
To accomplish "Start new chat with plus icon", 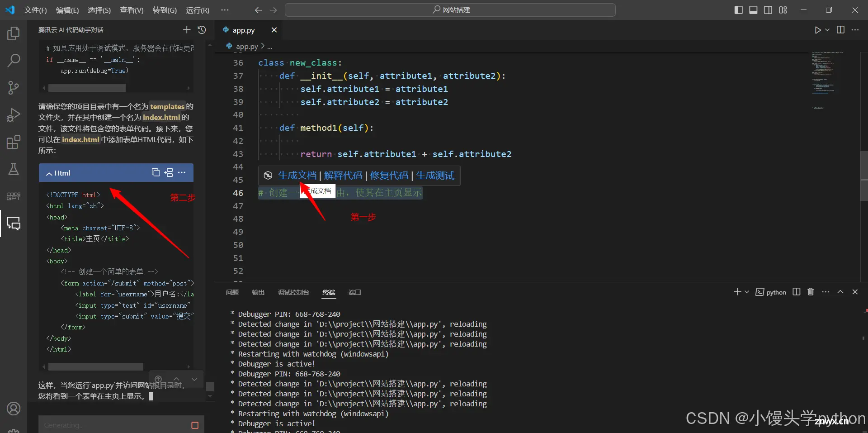I will pos(187,30).
